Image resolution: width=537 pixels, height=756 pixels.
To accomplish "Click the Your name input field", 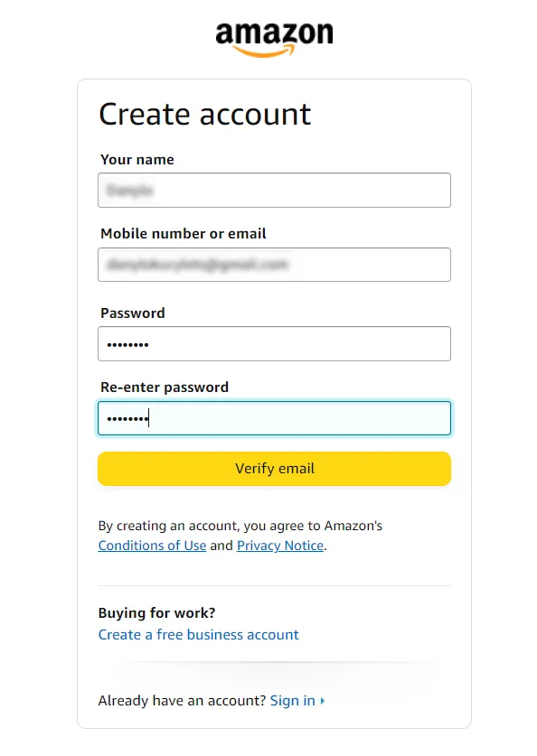I will (274, 190).
